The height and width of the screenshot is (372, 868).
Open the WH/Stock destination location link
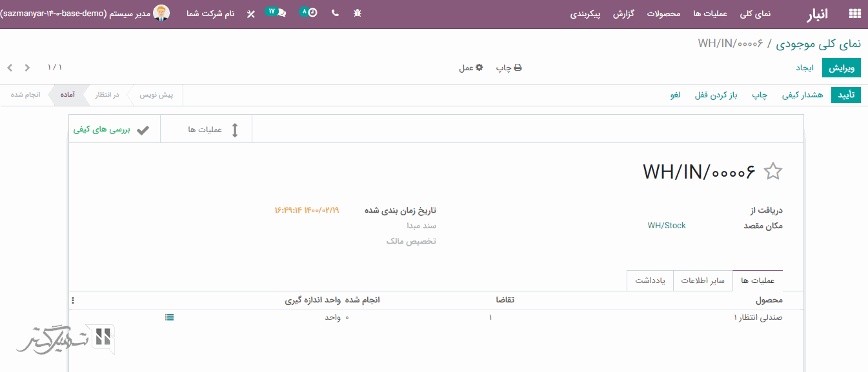[x=667, y=226]
